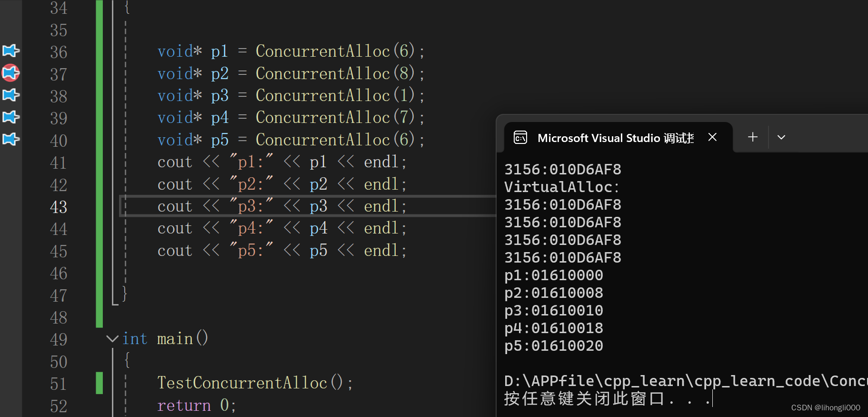Viewport: 868px width, 417px height.
Task: Click the bookmark icon on line 39
Action: pyautogui.click(x=11, y=117)
